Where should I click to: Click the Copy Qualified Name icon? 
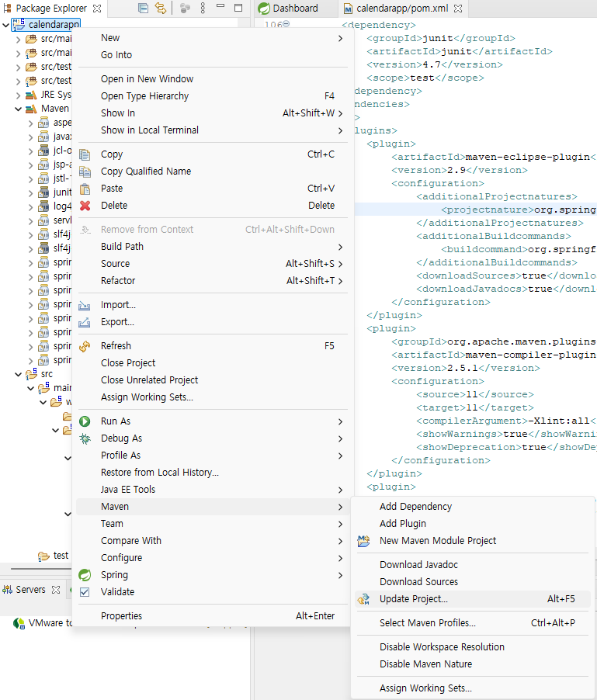(85, 172)
